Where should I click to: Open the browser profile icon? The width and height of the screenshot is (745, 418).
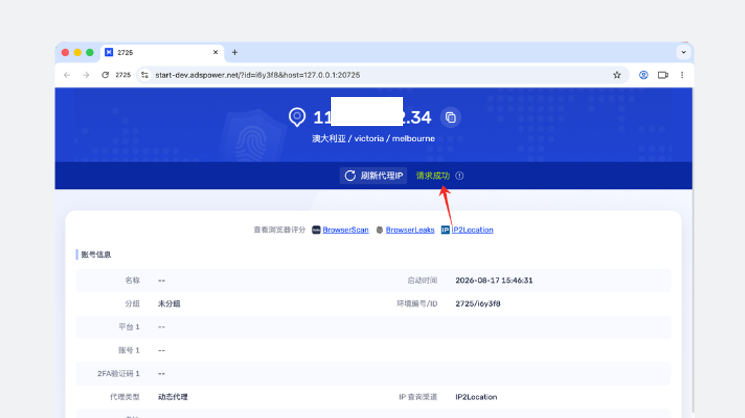click(643, 75)
